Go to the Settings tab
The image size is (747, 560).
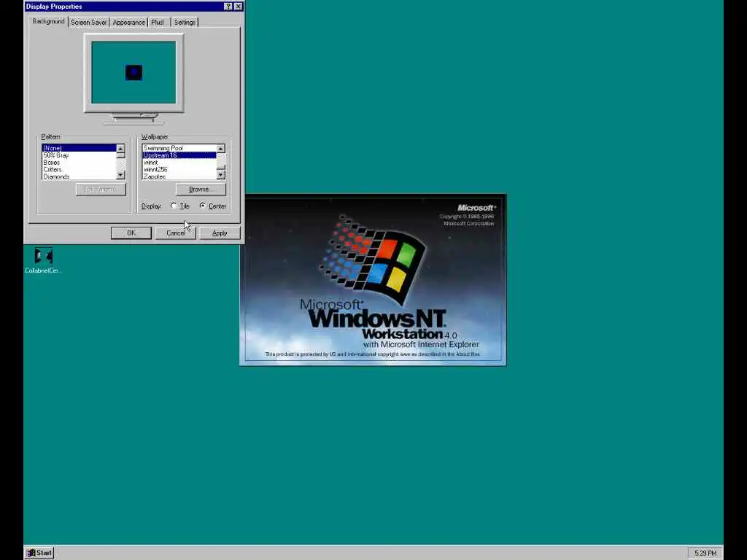[x=185, y=23]
